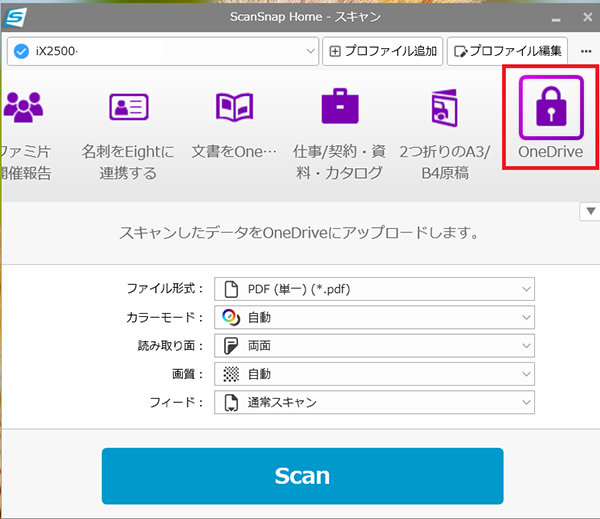Open the カラーモード dropdown
Screen dimensions: 600x519
[x=374, y=317]
